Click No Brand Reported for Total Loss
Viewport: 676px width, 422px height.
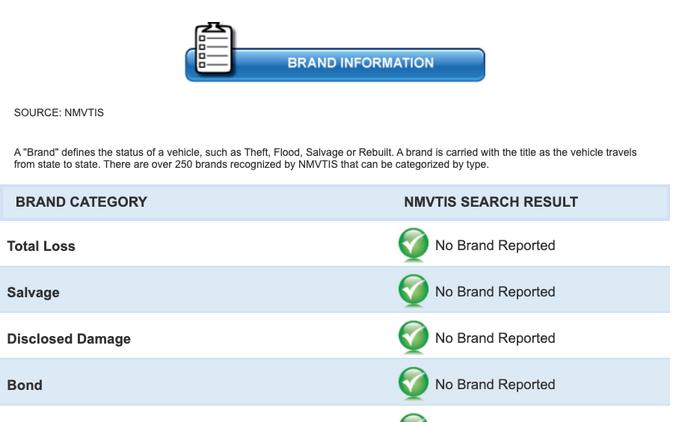pyautogui.click(x=495, y=245)
